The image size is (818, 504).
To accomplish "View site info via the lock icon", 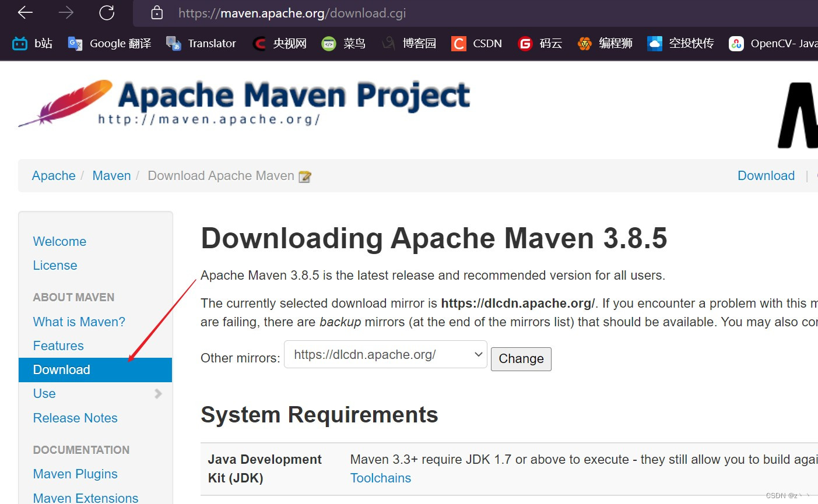I will click(x=157, y=12).
